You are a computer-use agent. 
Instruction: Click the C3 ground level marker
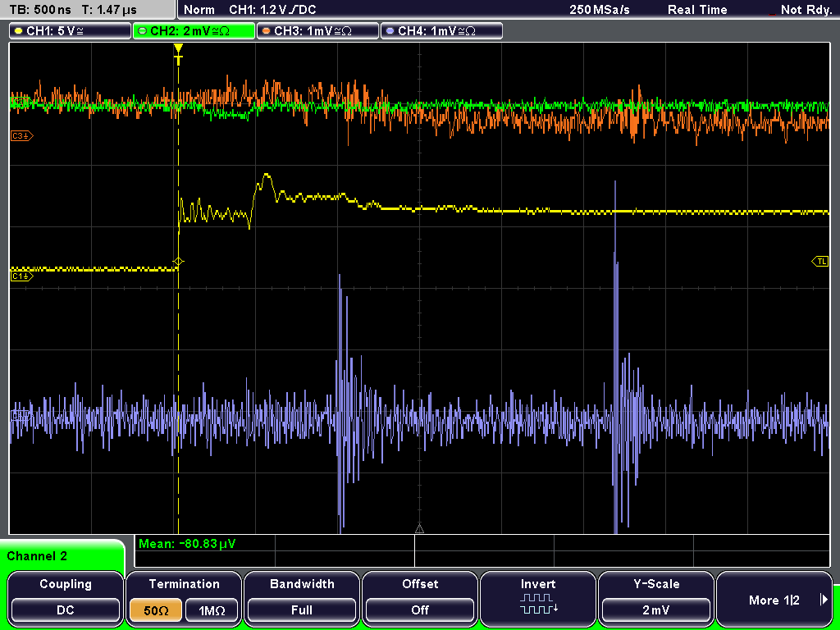[x=21, y=136]
